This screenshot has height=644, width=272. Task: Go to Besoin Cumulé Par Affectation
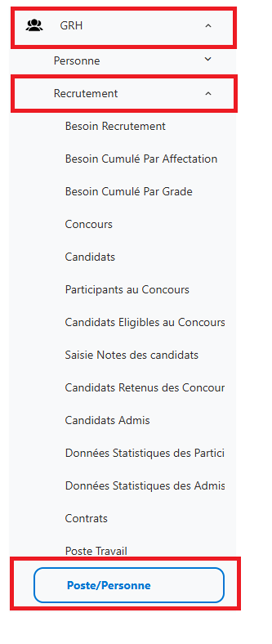141,159
